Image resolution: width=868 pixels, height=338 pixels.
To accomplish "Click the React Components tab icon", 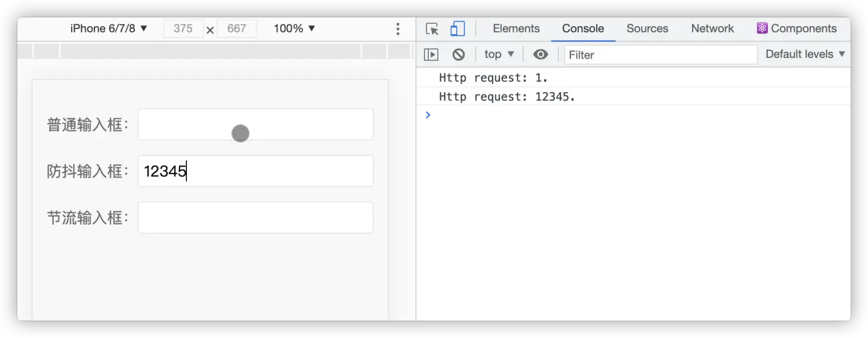I will pos(762,28).
